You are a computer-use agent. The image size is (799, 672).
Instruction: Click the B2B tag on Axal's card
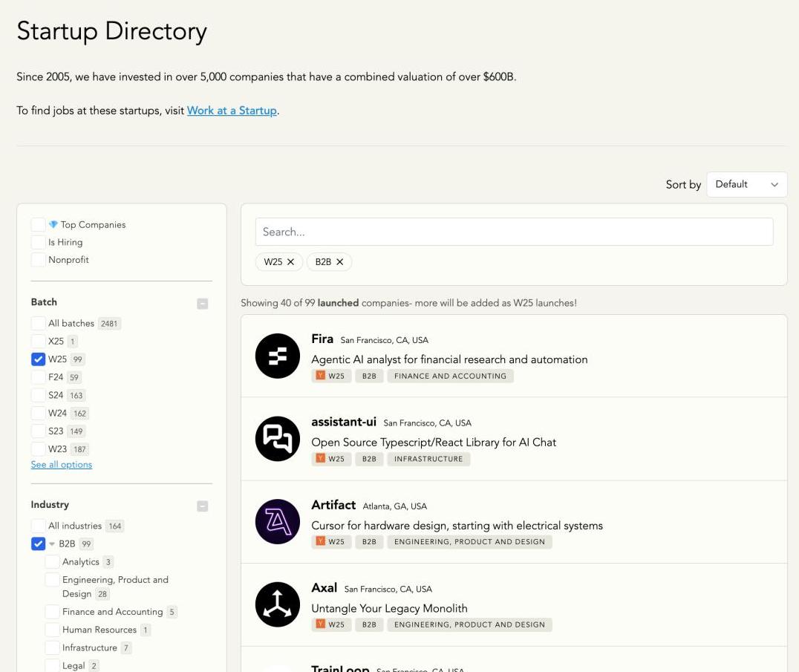point(369,624)
